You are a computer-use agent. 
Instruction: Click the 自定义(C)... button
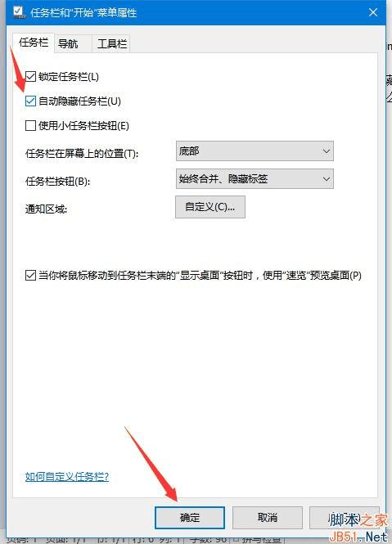click(210, 207)
